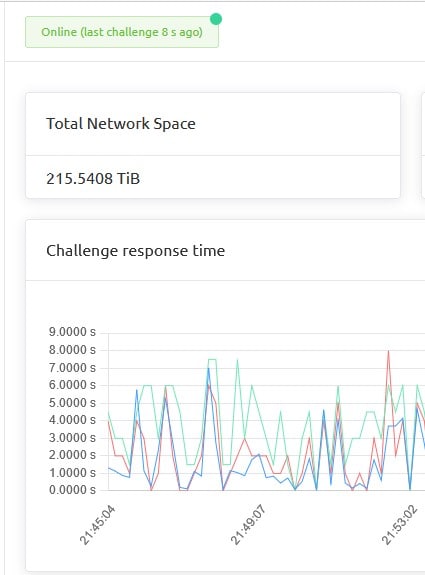The image size is (425, 575).
Task: Select the Total Network Space heading
Action: point(121,124)
